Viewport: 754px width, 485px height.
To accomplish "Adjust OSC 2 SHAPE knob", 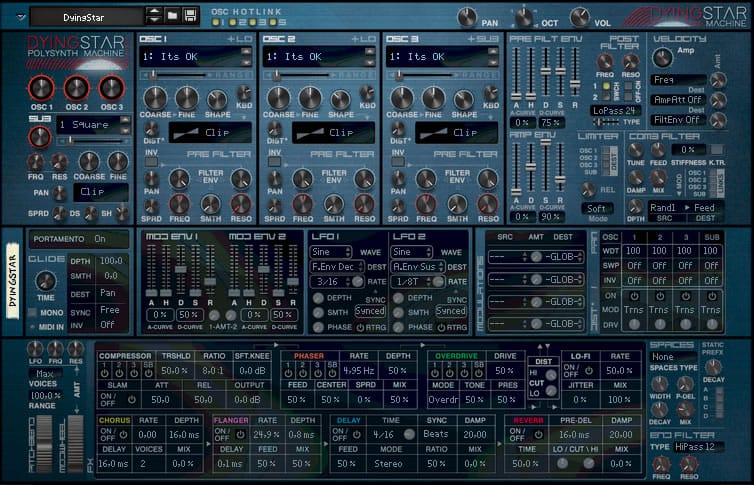I will click(341, 99).
